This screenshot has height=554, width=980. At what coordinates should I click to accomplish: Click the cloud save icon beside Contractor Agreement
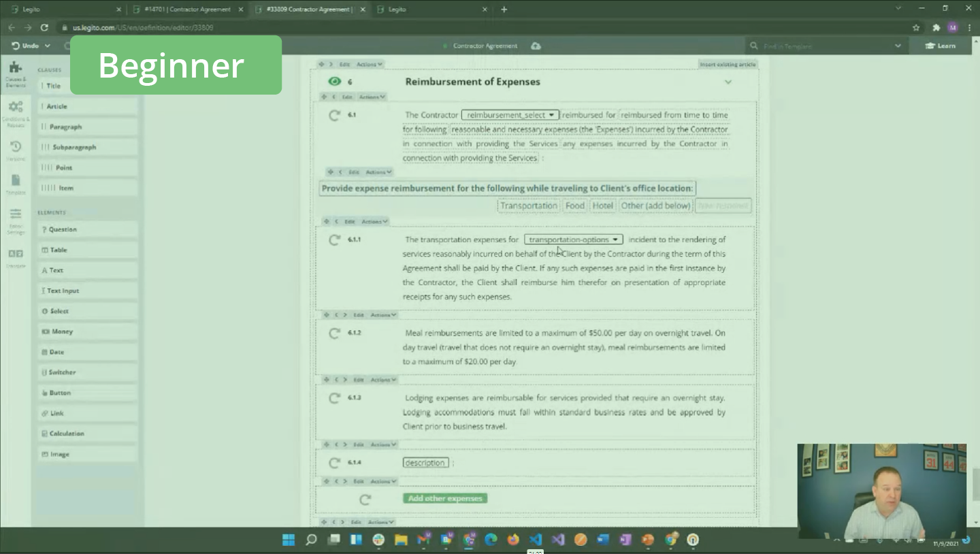pyautogui.click(x=536, y=46)
